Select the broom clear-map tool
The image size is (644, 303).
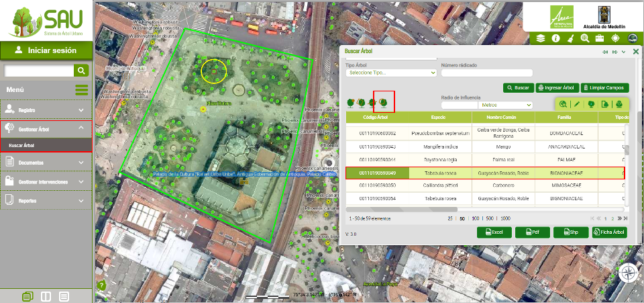(x=570, y=38)
